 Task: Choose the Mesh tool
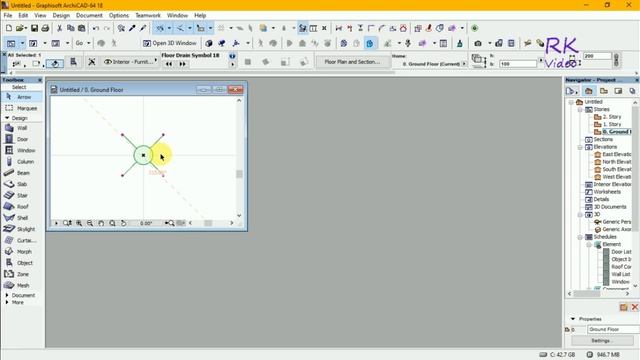[x=22, y=285]
